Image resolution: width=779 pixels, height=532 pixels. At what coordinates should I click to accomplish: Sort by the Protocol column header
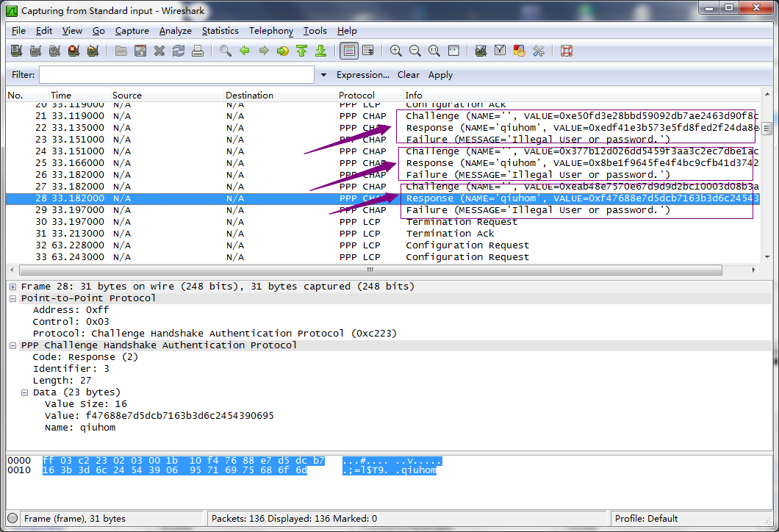370,95
